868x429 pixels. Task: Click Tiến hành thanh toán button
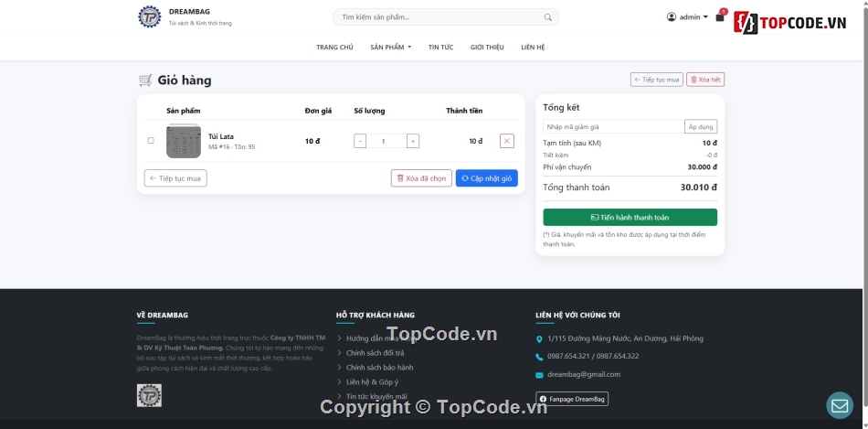(630, 218)
